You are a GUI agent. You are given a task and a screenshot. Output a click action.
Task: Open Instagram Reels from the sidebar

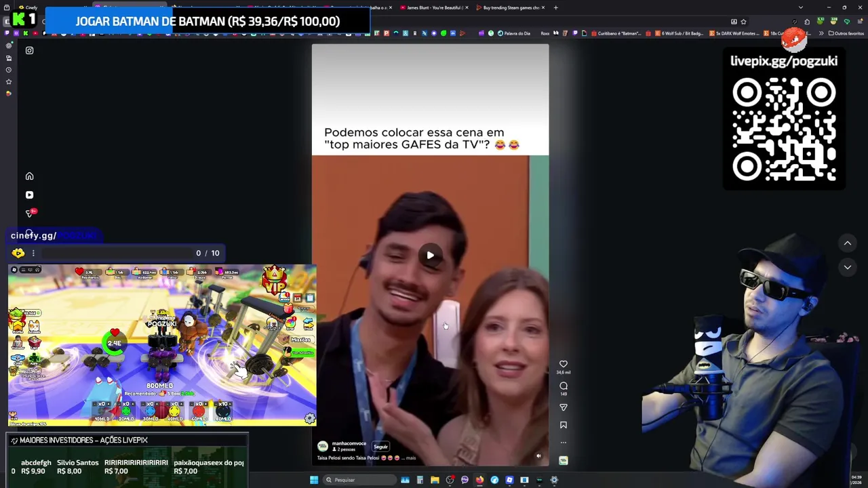pyautogui.click(x=29, y=195)
